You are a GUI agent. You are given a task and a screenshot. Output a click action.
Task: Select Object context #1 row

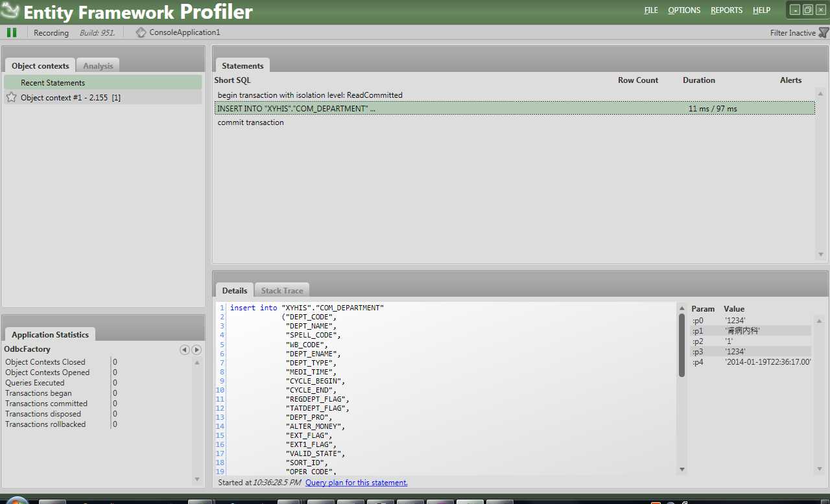[103, 97]
